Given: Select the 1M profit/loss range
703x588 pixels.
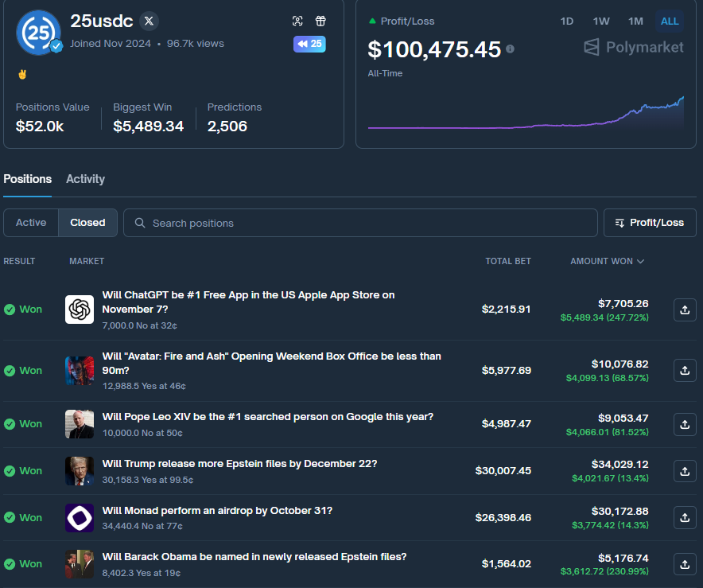Looking at the screenshot, I should 635,21.
